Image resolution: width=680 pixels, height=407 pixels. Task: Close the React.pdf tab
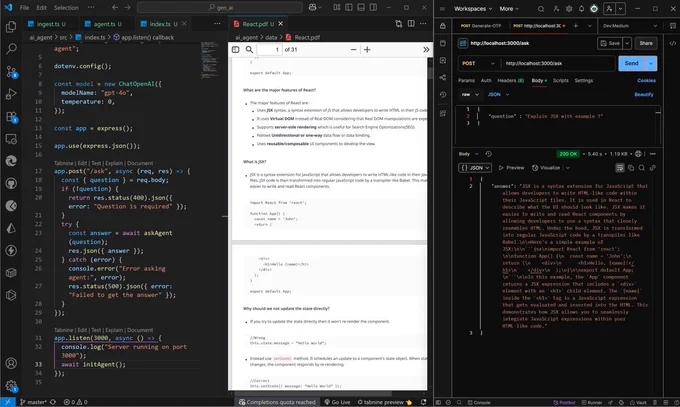(x=281, y=23)
